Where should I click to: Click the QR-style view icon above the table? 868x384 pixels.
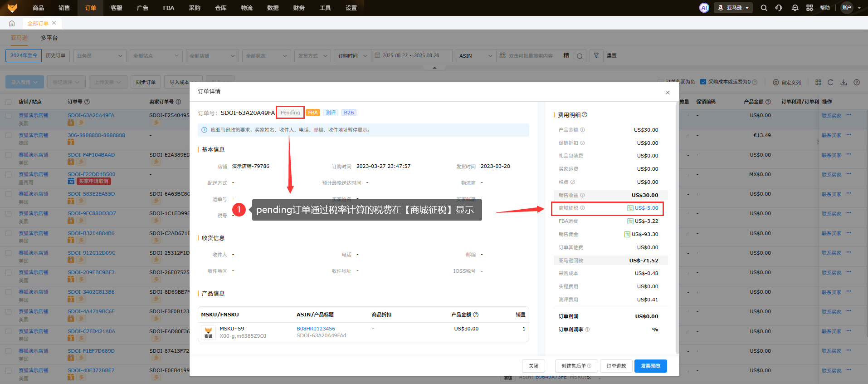tap(818, 82)
